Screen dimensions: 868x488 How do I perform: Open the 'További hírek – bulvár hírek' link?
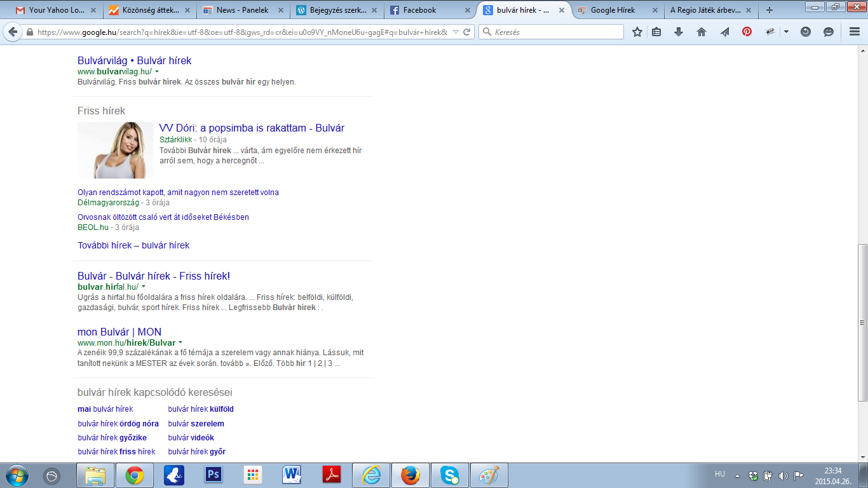(133, 245)
